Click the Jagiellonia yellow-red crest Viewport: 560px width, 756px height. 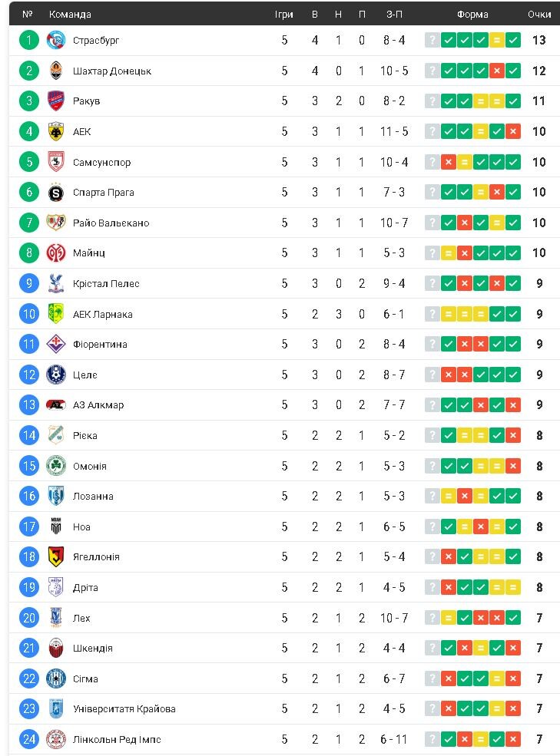point(56,556)
